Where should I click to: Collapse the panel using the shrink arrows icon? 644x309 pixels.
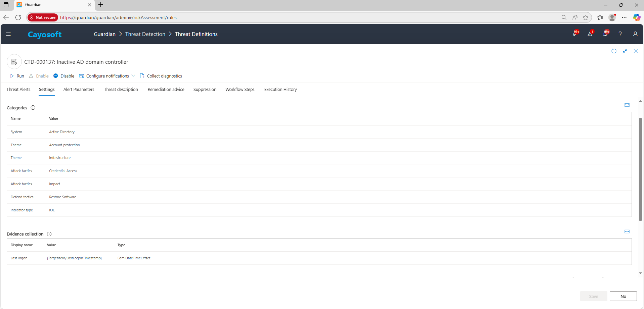[x=625, y=51]
